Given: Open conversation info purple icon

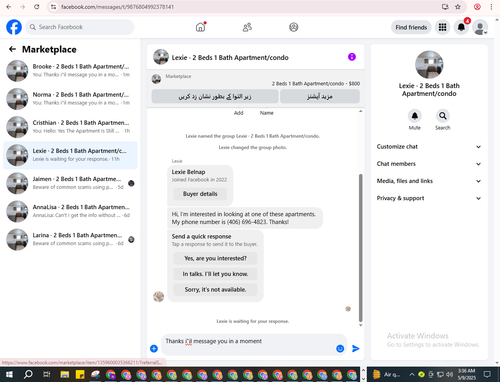Looking at the screenshot, I should (x=352, y=57).
